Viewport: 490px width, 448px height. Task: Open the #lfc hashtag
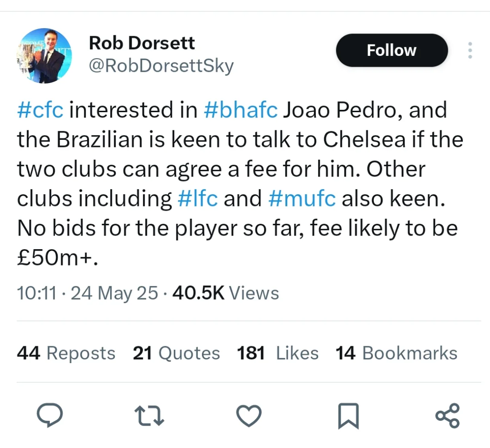[x=197, y=198]
